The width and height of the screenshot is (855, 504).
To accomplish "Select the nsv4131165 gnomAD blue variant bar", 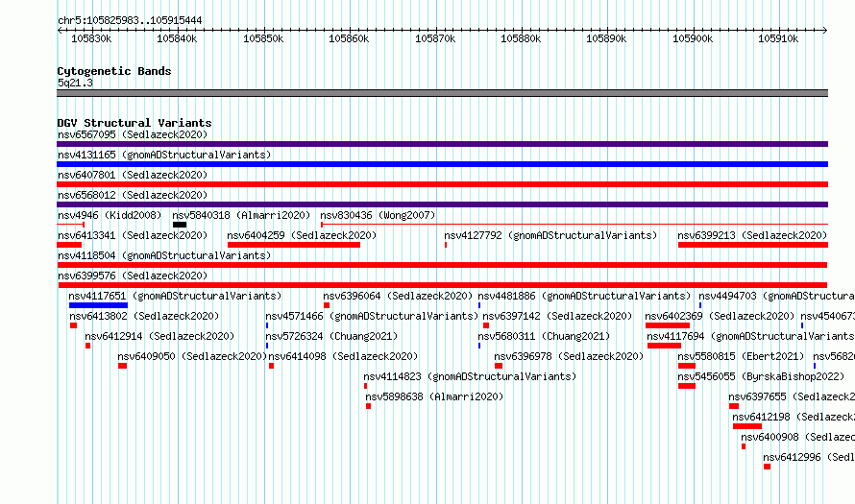I will [442, 164].
